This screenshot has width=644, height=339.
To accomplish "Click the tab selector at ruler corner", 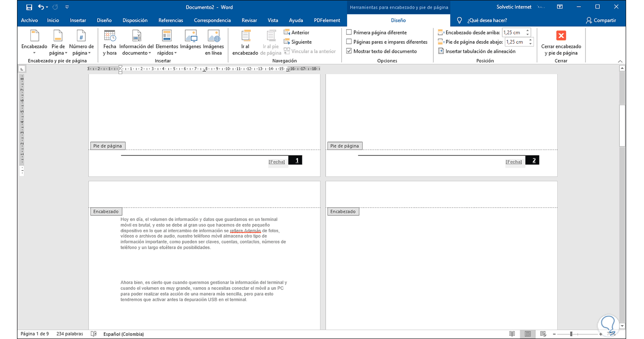I will 22,69.
